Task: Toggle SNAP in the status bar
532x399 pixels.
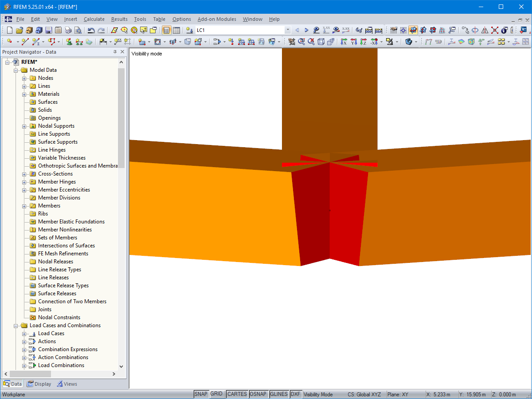Action: coord(201,394)
